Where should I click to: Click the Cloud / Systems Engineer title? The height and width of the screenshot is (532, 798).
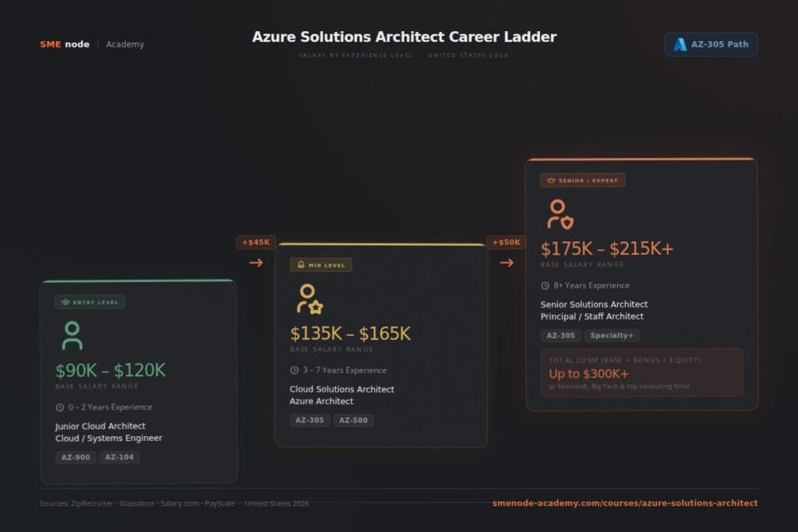(x=109, y=439)
